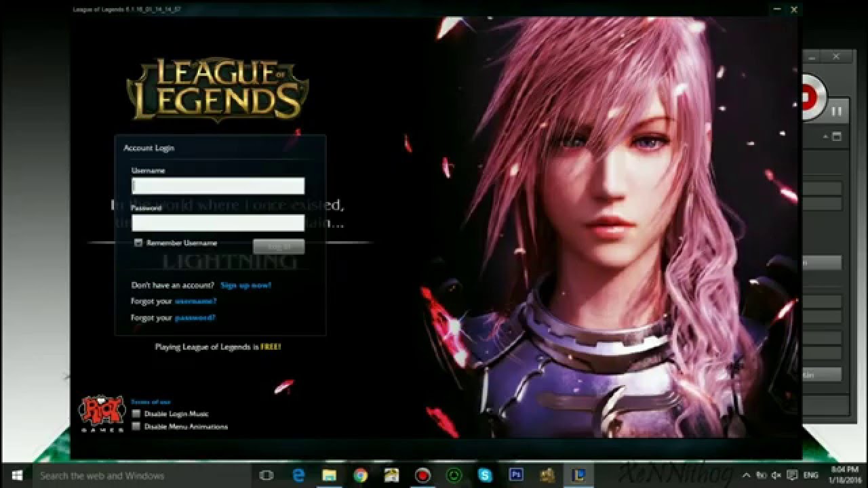Open the League of Legends taskbar icon
Image resolution: width=868 pixels, height=488 pixels.
click(580, 476)
